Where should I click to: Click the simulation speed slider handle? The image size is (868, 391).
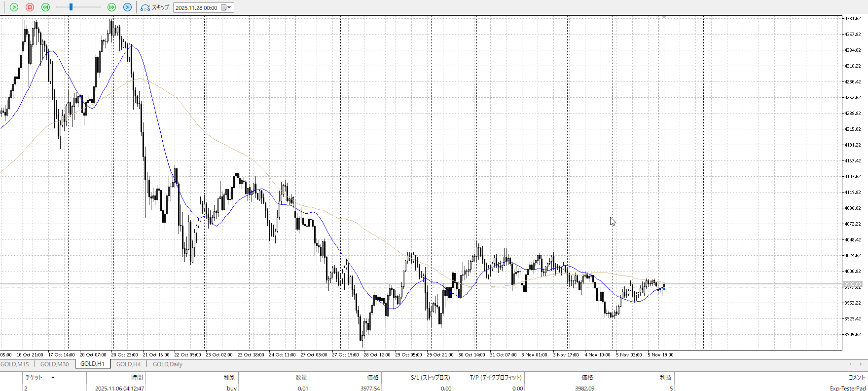[71, 7]
